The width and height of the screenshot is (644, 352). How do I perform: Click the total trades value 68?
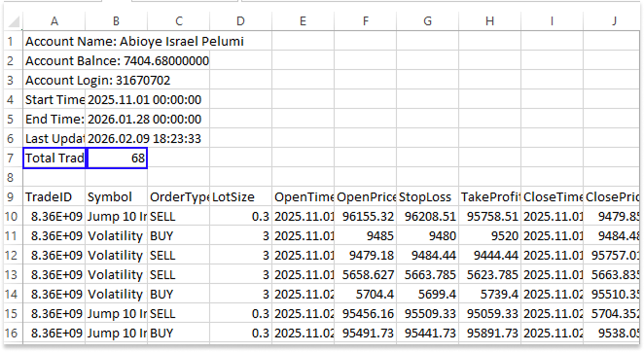pyautogui.click(x=116, y=158)
